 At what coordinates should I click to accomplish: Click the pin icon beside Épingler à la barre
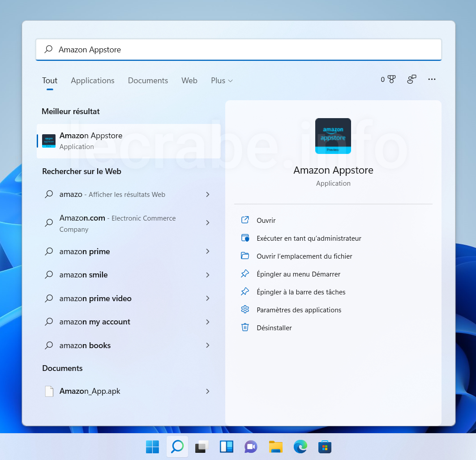click(245, 292)
